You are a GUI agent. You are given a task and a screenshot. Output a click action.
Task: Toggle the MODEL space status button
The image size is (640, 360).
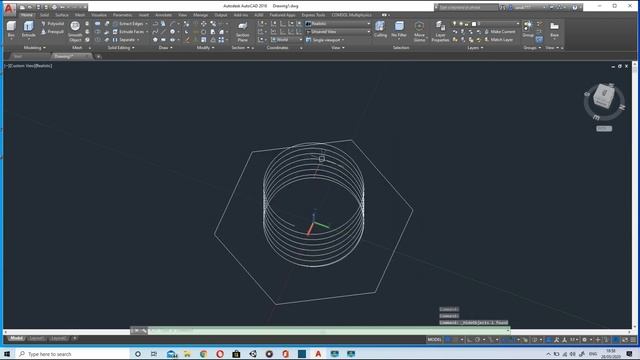coord(434,340)
